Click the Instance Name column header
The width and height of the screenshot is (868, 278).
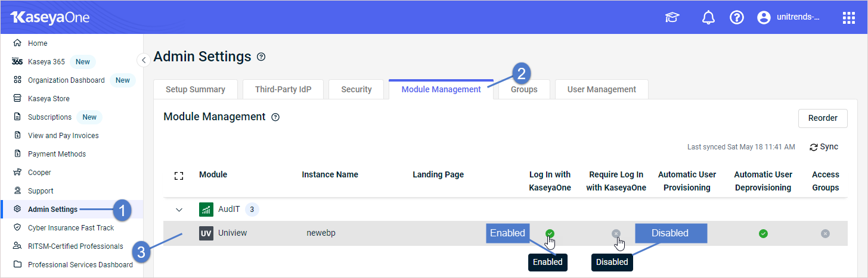point(330,174)
